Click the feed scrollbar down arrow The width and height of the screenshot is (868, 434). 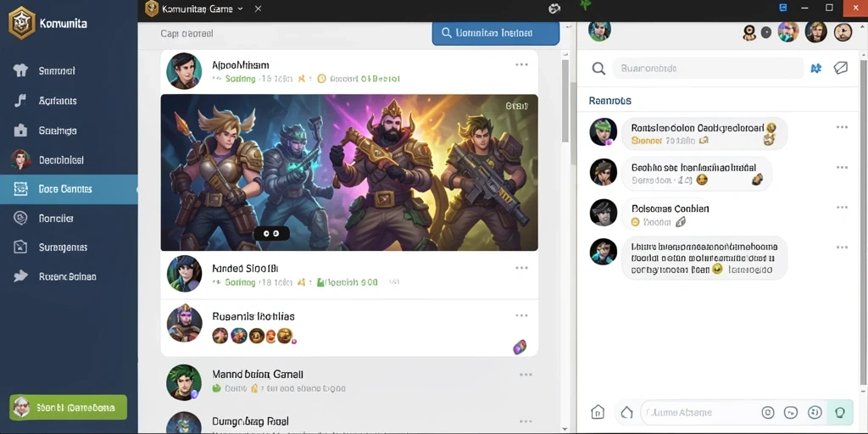coord(565,428)
